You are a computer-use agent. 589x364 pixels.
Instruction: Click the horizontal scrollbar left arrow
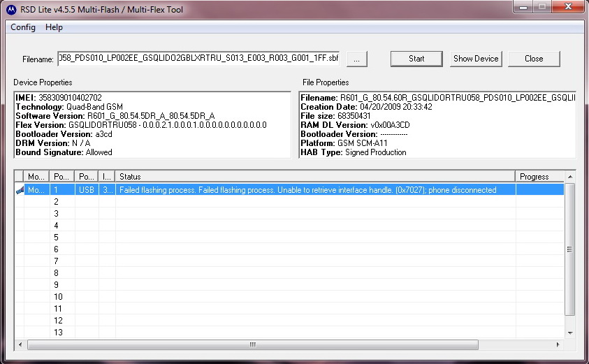(x=20, y=344)
